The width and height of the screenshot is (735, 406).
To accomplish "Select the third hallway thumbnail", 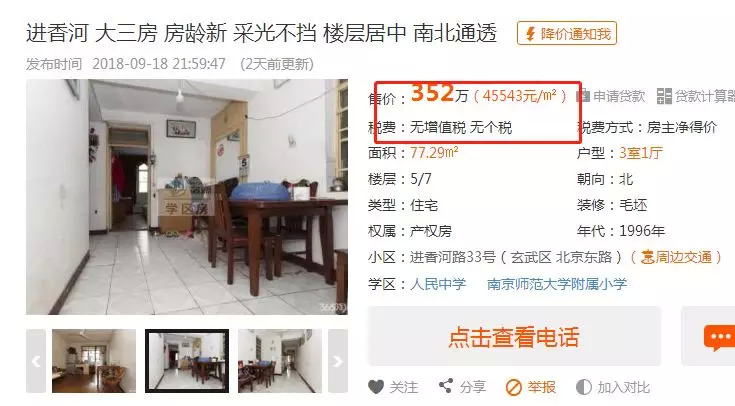I will pos(280,361).
